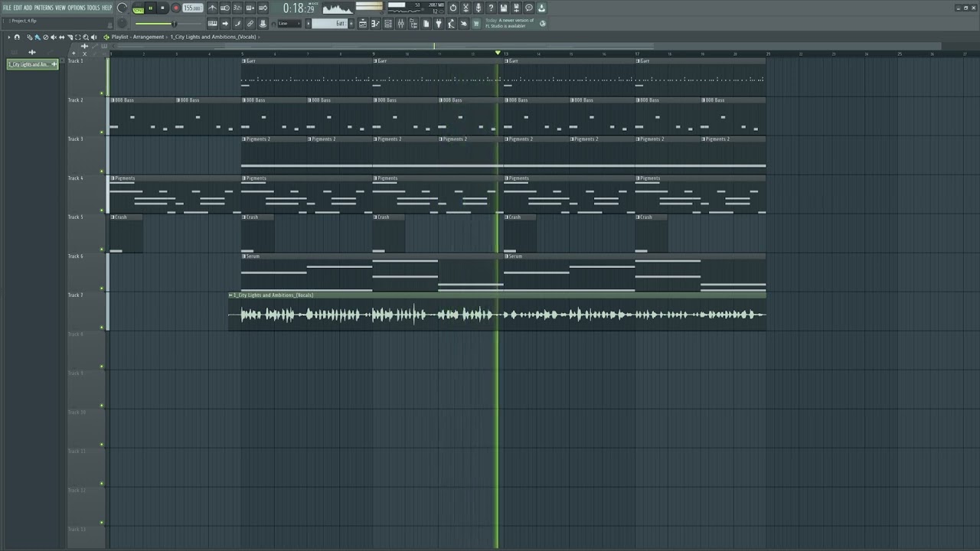
Task: Select the Mute tool in Playlist
Action: 54,37
